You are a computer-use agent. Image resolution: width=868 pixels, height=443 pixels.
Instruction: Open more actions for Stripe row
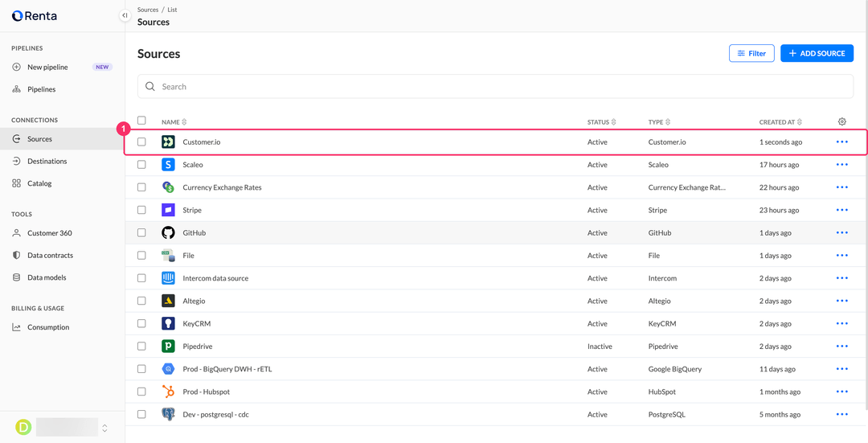842,210
